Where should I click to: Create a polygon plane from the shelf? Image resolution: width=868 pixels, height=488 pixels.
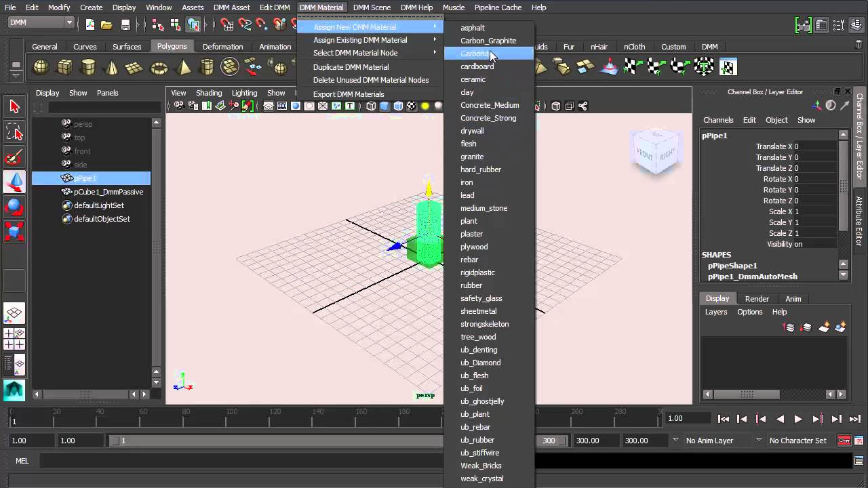[135, 67]
